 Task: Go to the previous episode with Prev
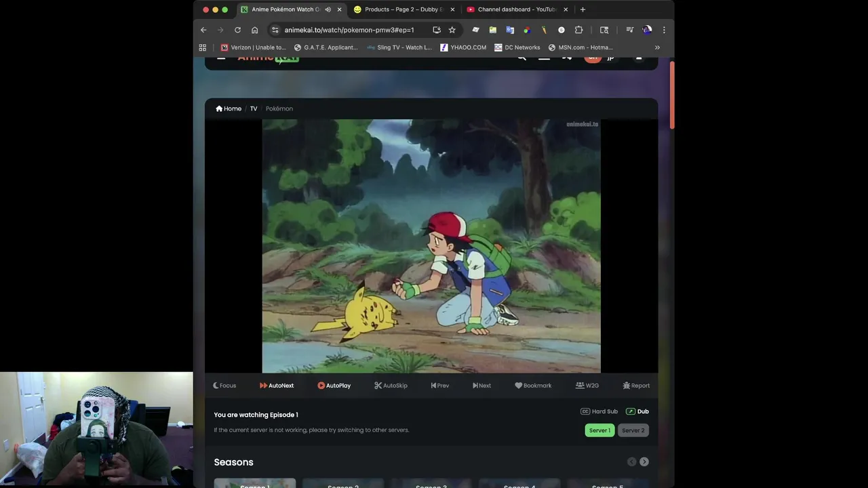[x=440, y=386]
